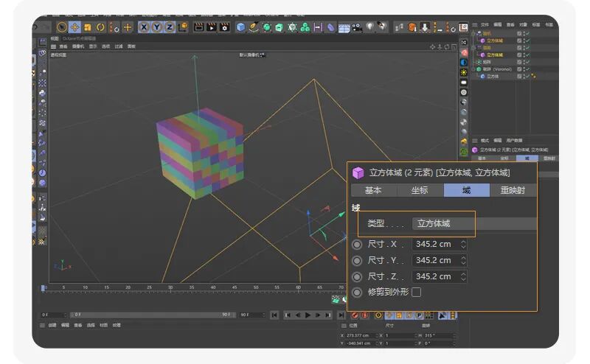Select the Live Selection arrow tool
The height and width of the screenshot is (364, 590).
point(62,27)
